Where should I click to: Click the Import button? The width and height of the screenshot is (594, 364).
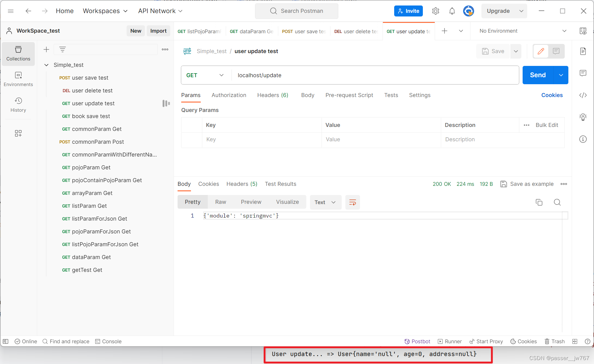(x=158, y=31)
